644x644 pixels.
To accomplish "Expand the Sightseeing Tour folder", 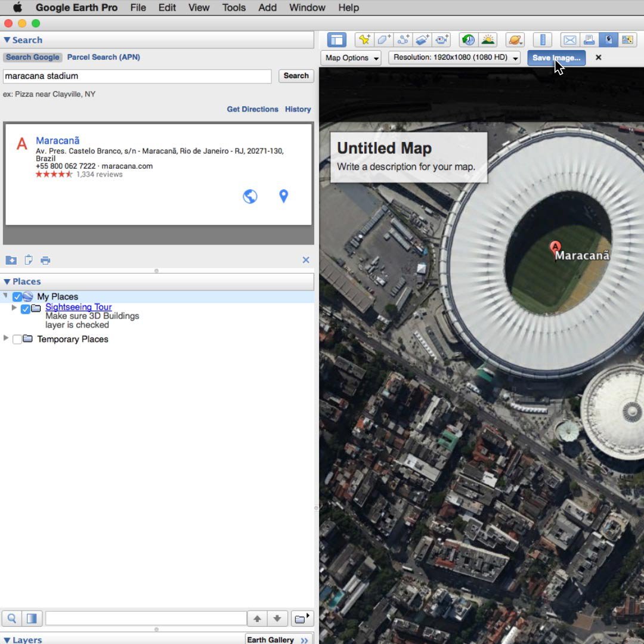I will tap(14, 307).
